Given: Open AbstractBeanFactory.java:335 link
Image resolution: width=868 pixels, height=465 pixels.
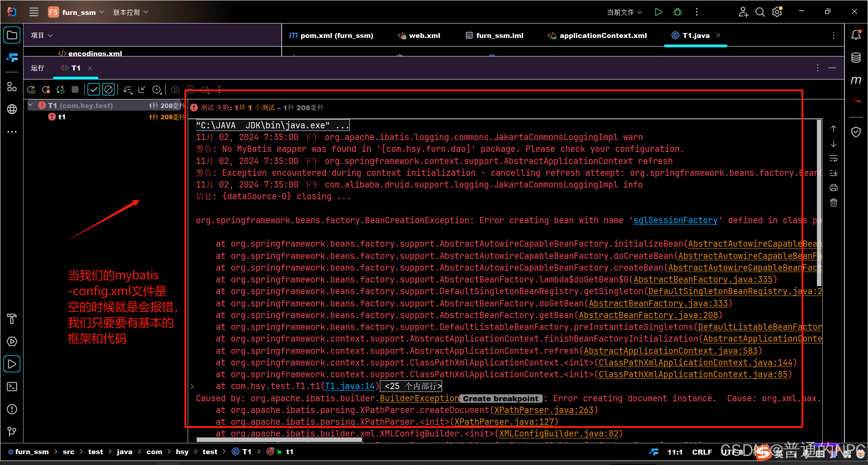Looking at the screenshot, I should click(703, 279).
